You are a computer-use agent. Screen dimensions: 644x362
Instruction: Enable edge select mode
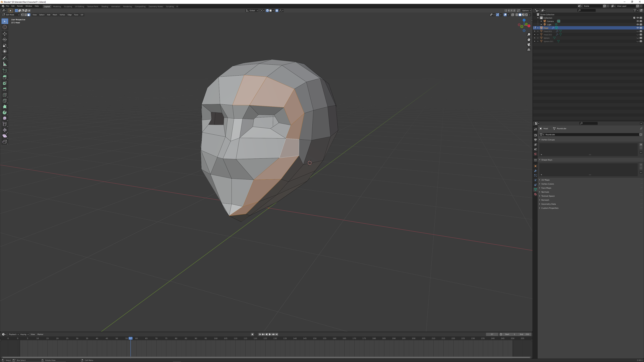[x=25, y=15]
